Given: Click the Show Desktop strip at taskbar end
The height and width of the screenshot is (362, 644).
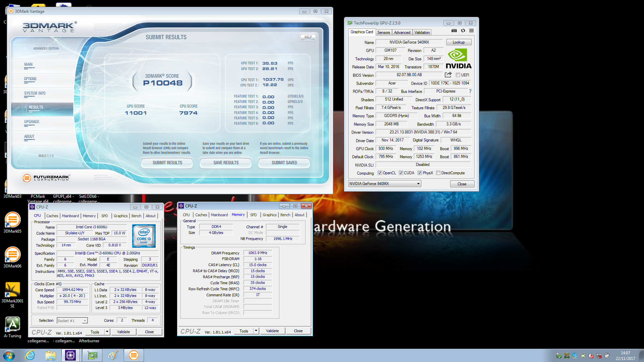Looking at the screenshot, I should pos(641,355).
